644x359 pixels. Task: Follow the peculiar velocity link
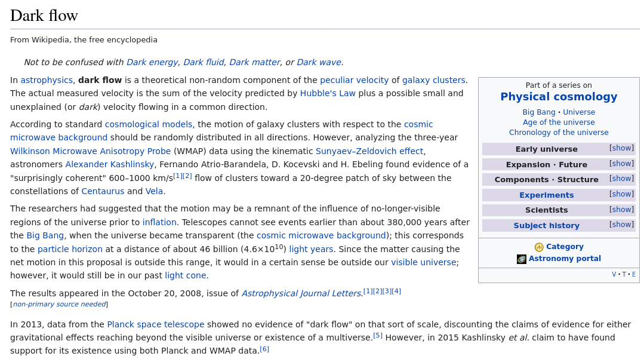click(354, 80)
